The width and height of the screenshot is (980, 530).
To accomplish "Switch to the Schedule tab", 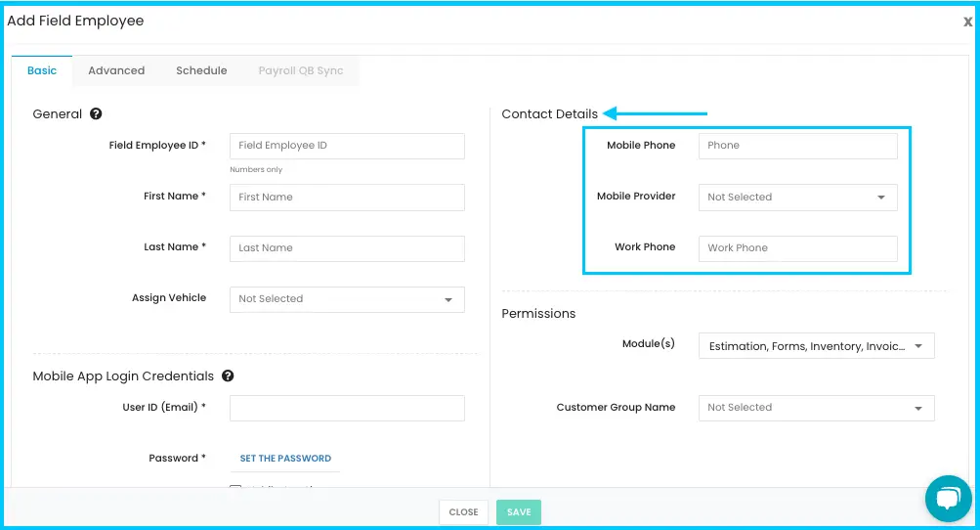I will [x=201, y=70].
